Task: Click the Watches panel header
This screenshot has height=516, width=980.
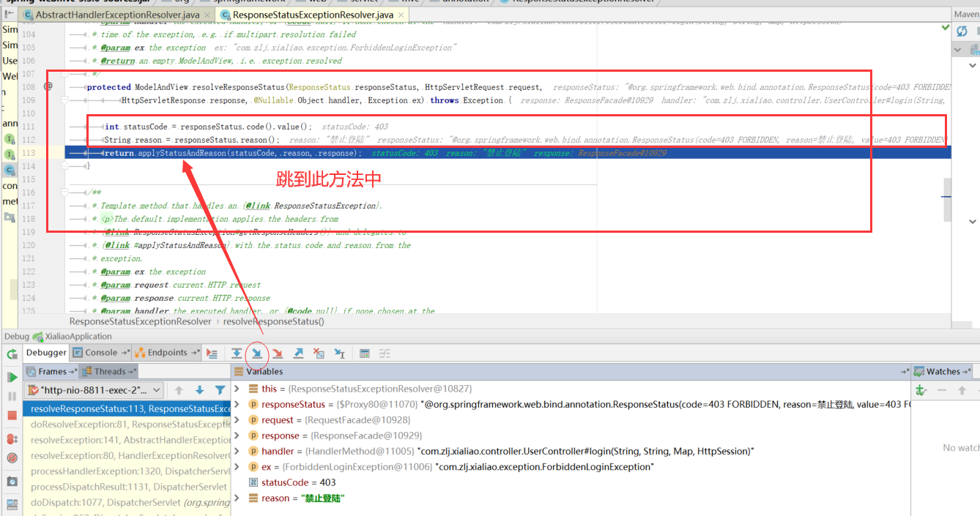Action: point(943,372)
